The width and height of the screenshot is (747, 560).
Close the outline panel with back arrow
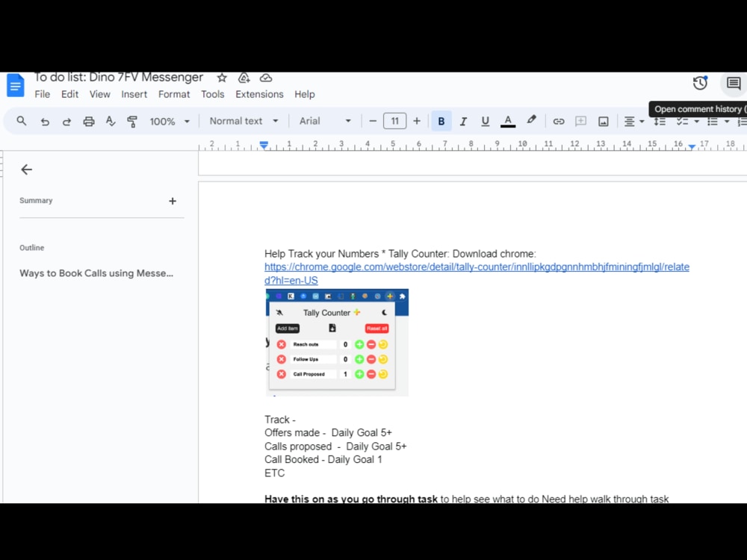tap(27, 169)
